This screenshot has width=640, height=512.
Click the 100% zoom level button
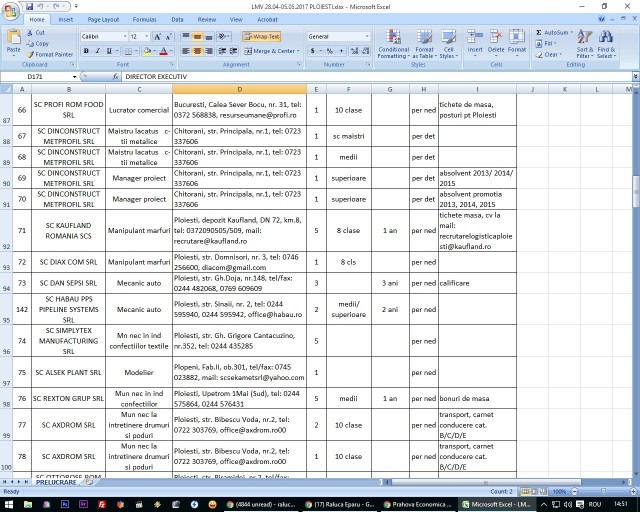click(x=559, y=491)
